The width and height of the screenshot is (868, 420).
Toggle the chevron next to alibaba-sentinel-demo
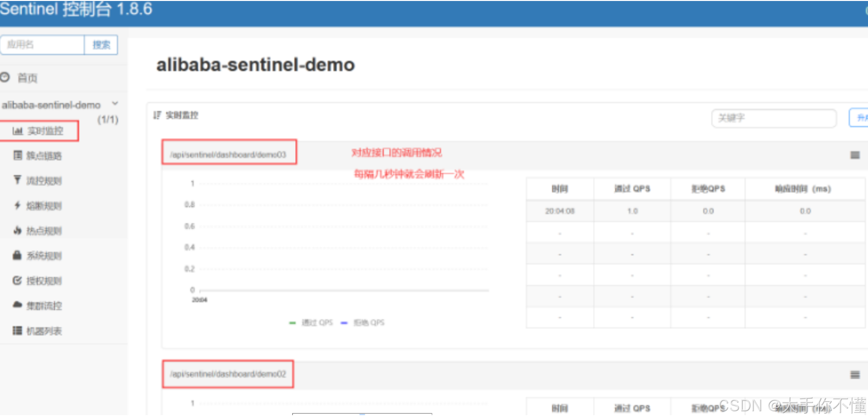point(115,103)
